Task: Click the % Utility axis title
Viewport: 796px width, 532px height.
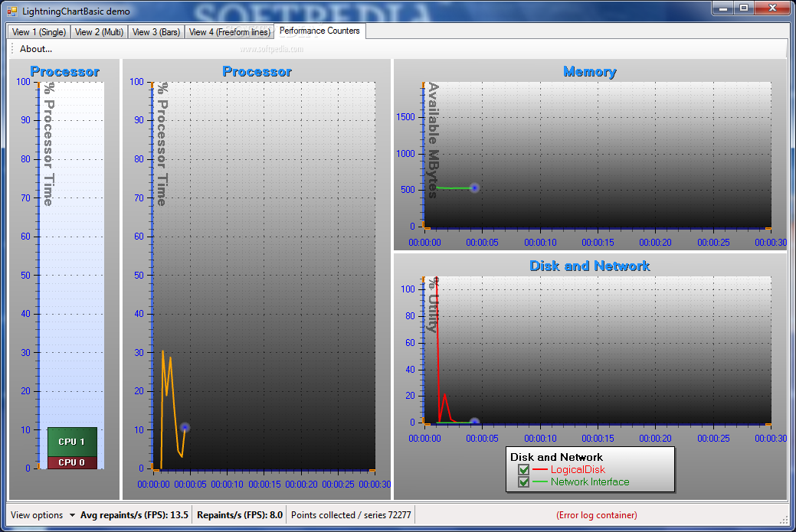Action: [433, 305]
